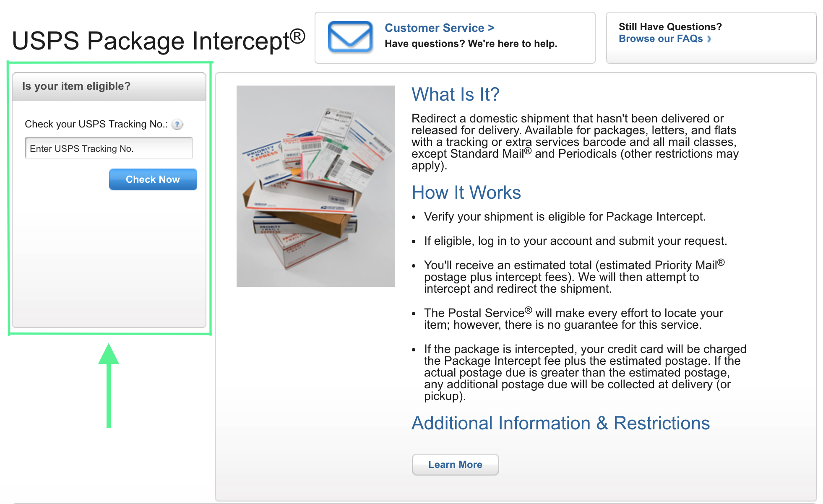This screenshot has width=823, height=504.
Task: Click the green upward arrow annotation
Action: coord(109,385)
